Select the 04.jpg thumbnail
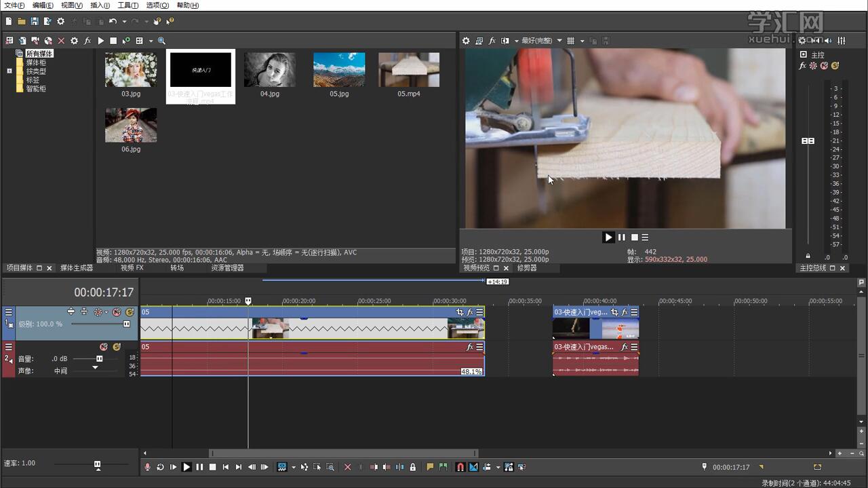The image size is (868, 488). (x=270, y=70)
